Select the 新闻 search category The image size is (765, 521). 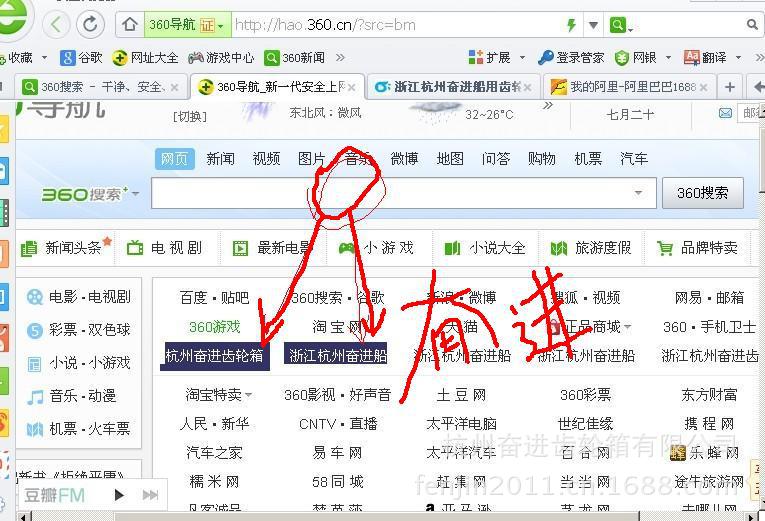click(x=220, y=159)
